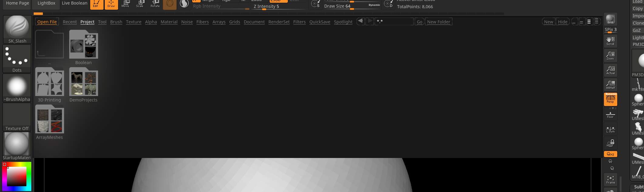The width and height of the screenshot is (644, 192).
Task: Pick a color in the color picker square
Action: (17, 177)
